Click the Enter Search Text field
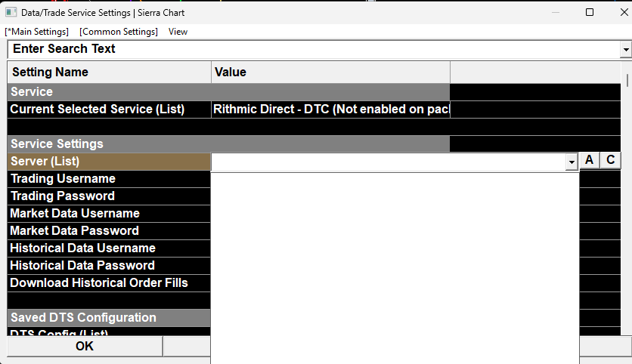This screenshot has width=632, height=364. click(314, 49)
